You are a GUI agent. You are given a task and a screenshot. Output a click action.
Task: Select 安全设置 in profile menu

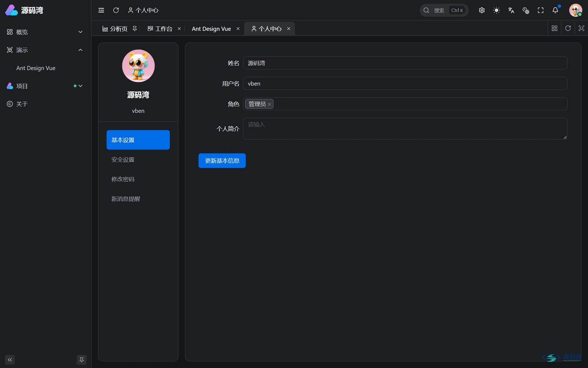[x=138, y=160]
